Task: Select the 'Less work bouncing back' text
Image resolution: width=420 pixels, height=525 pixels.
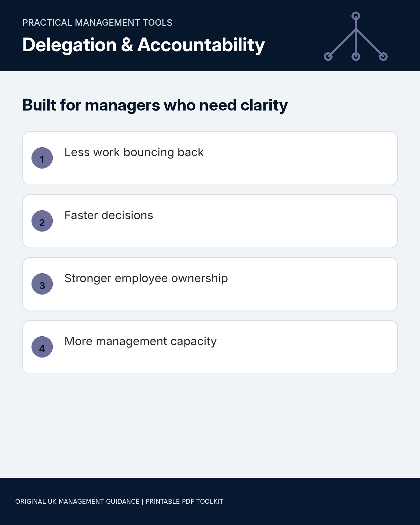Action: click(x=134, y=152)
